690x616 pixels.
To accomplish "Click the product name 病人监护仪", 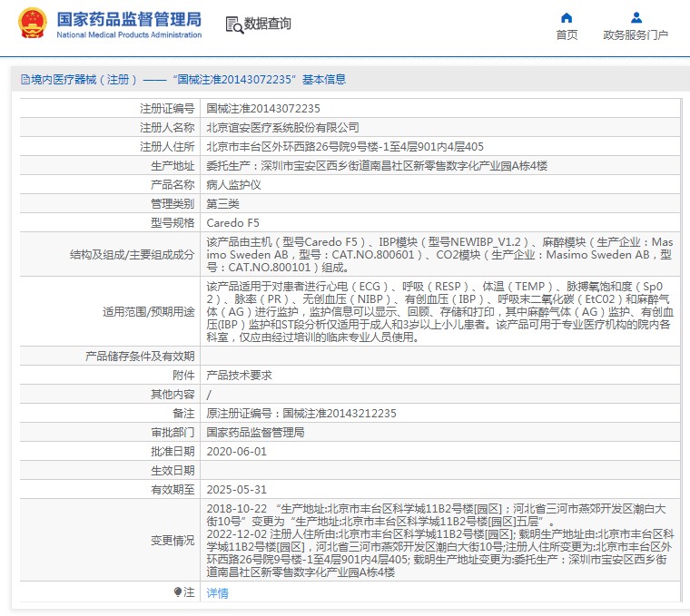I will tap(233, 184).
